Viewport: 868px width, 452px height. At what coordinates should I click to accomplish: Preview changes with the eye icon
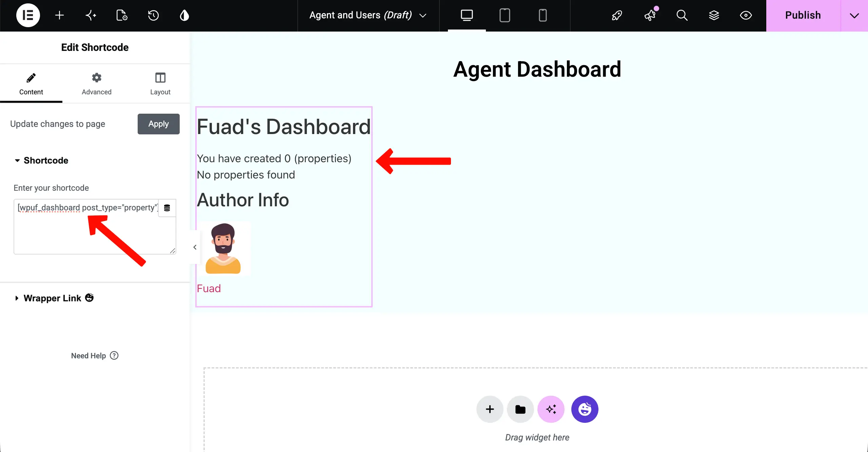(x=746, y=15)
